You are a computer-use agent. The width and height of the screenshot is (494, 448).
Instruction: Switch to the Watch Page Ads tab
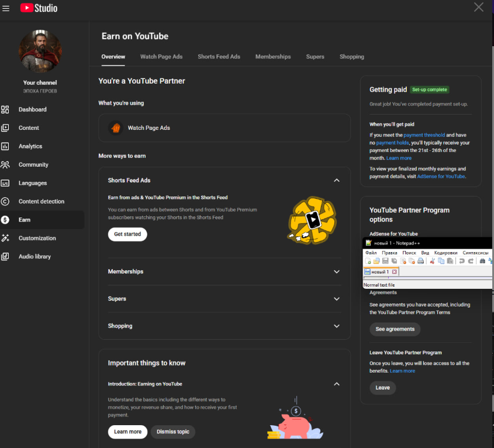tap(161, 57)
